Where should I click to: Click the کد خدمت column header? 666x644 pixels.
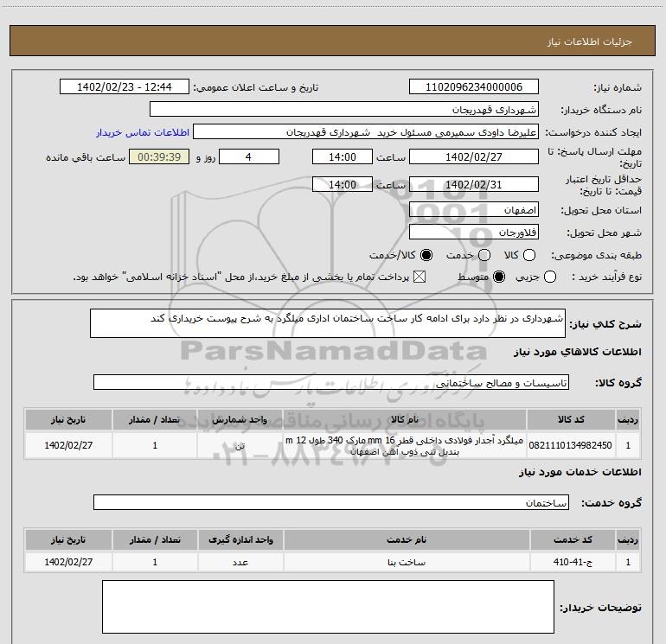pos(573,539)
